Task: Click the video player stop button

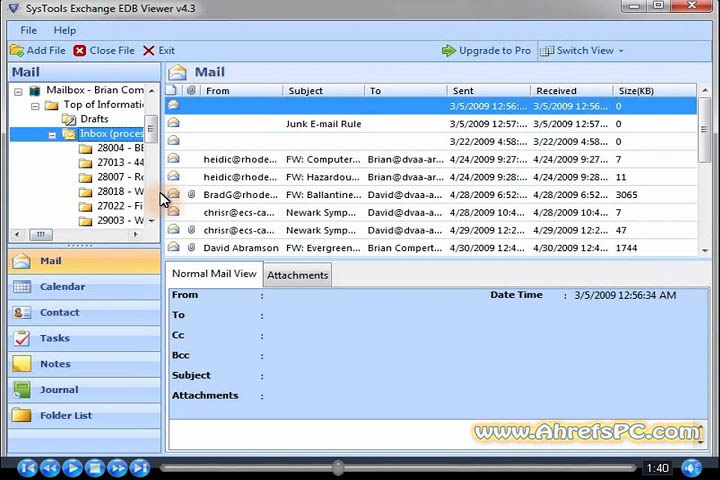Action: 95,468
